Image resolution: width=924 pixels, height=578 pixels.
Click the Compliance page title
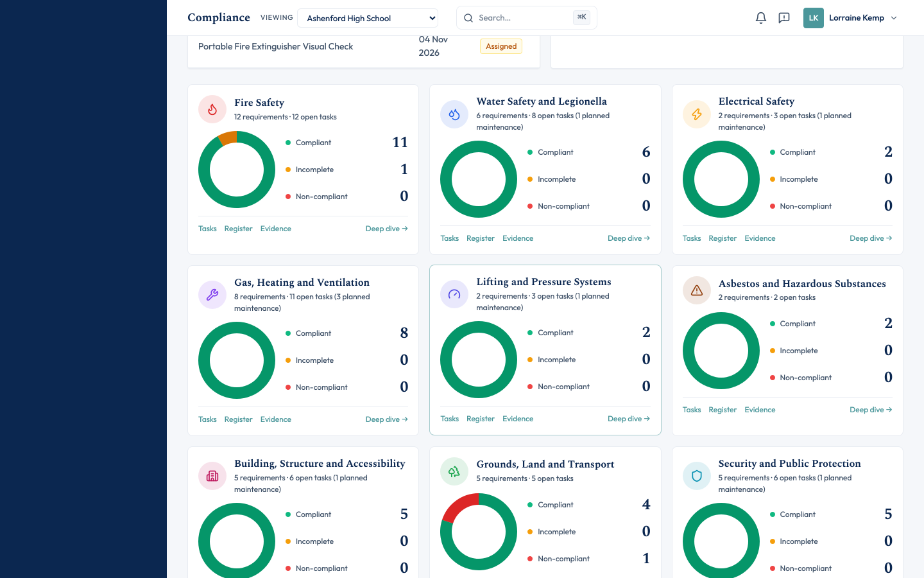[219, 17]
